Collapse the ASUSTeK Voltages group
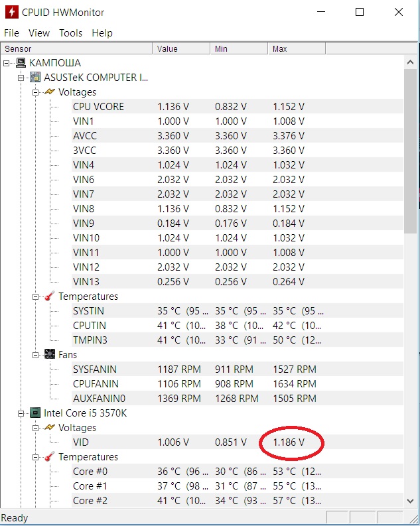The height and width of the screenshot is (526, 420). (35, 92)
